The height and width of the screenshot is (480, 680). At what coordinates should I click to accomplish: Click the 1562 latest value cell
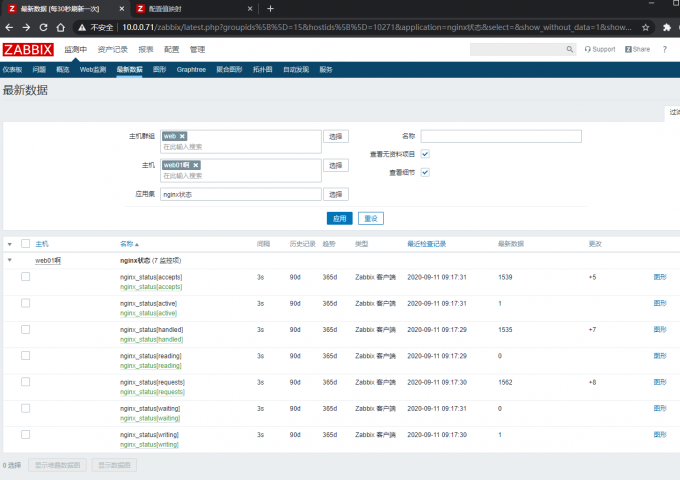[505, 382]
